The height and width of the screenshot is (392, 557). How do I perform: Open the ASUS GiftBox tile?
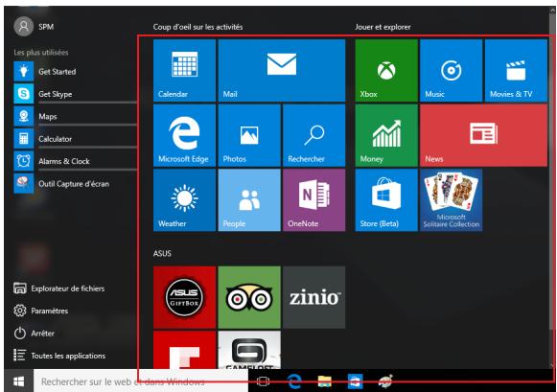pos(184,297)
